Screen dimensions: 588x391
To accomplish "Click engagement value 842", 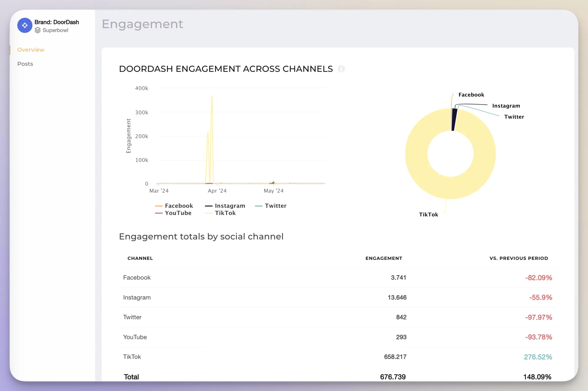I will (401, 317).
